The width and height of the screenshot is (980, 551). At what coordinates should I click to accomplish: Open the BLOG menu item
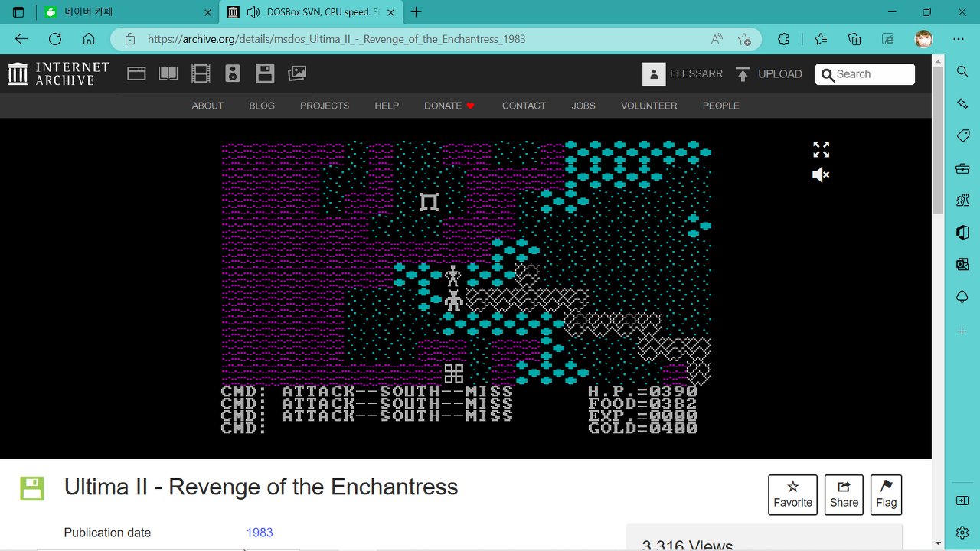[x=262, y=106]
